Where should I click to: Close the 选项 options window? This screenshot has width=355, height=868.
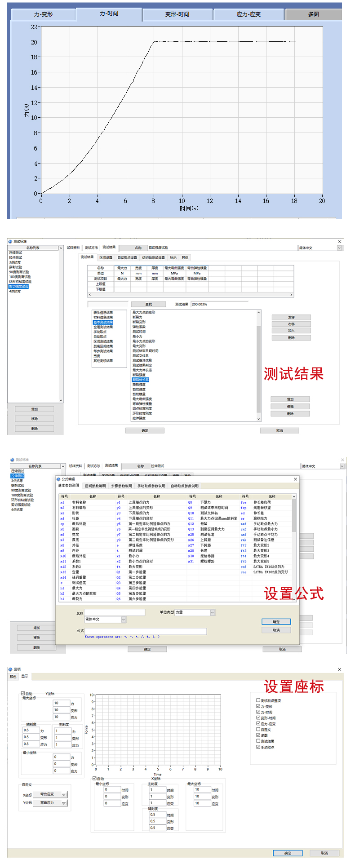pyautogui.click(x=339, y=669)
